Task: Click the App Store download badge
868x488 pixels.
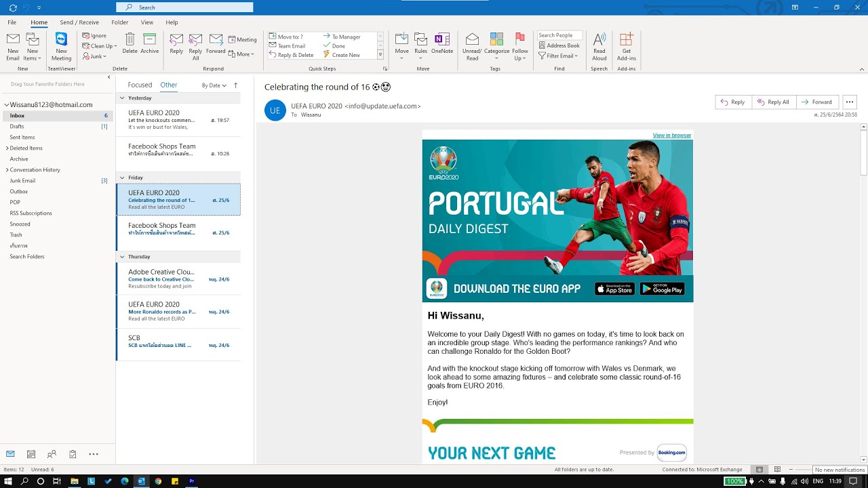Action: (615, 289)
